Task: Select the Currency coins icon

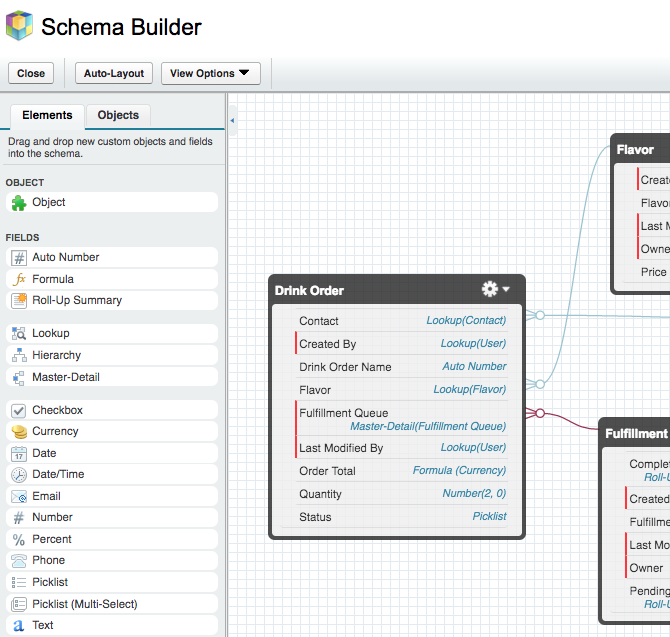Action: click(18, 431)
